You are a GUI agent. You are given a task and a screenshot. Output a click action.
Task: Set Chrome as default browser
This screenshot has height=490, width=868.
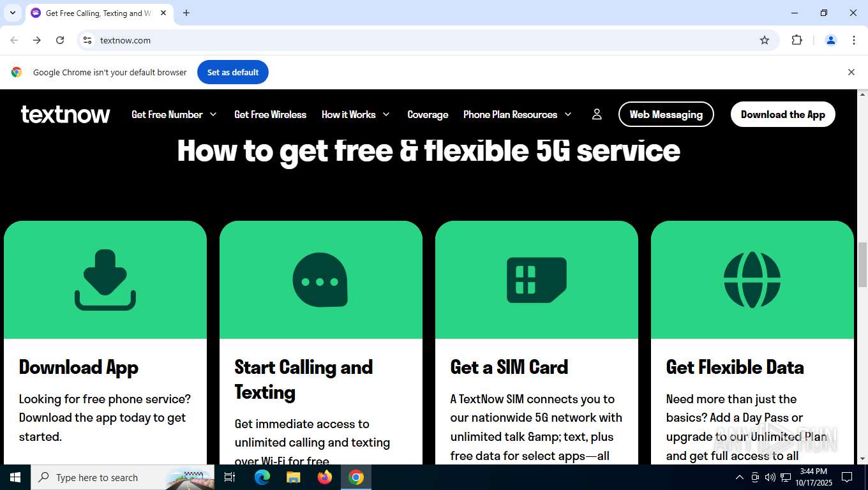click(233, 72)
